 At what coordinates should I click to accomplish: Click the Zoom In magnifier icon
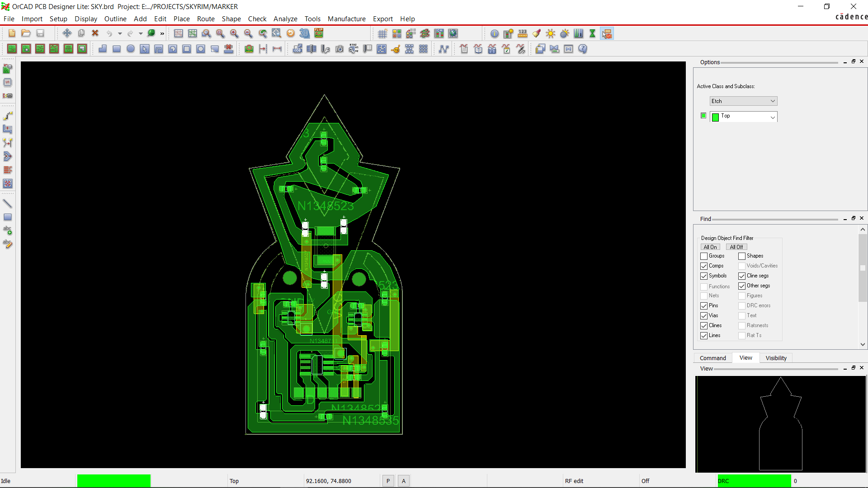tap(234, 33)
